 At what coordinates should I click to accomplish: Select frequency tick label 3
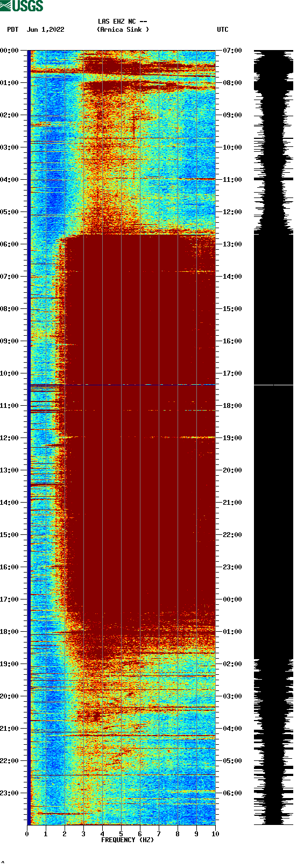83,834
